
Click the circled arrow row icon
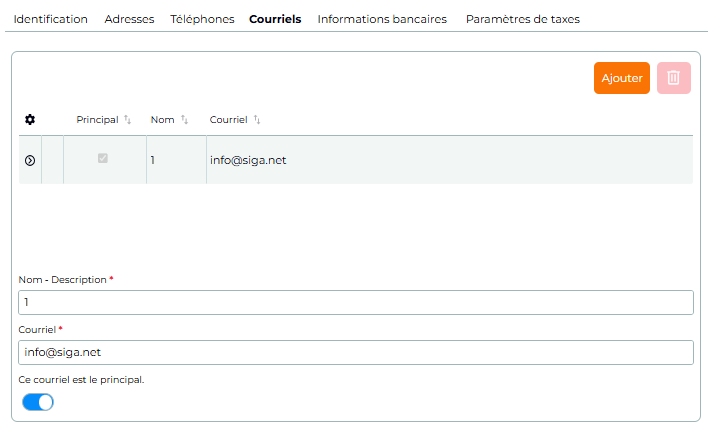(x=30, y=161)
